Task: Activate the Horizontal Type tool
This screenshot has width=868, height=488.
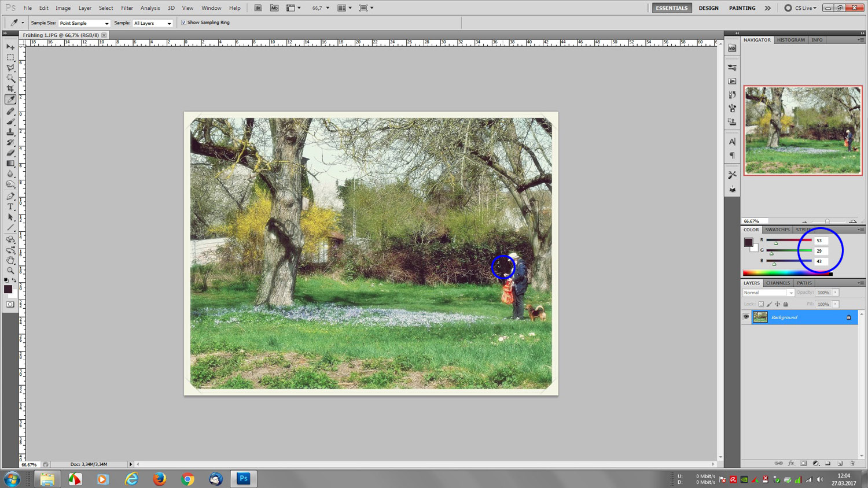Action: [10, 206]
